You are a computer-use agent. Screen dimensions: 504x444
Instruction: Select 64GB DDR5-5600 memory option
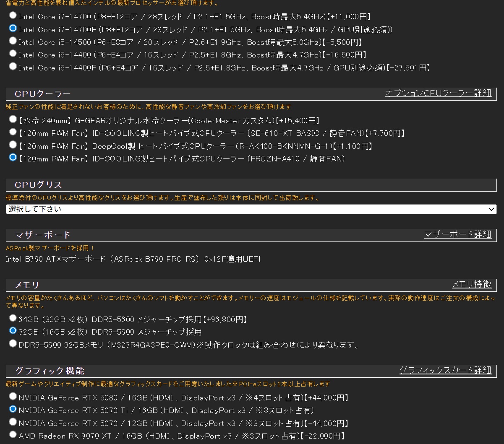pos(13,318)
